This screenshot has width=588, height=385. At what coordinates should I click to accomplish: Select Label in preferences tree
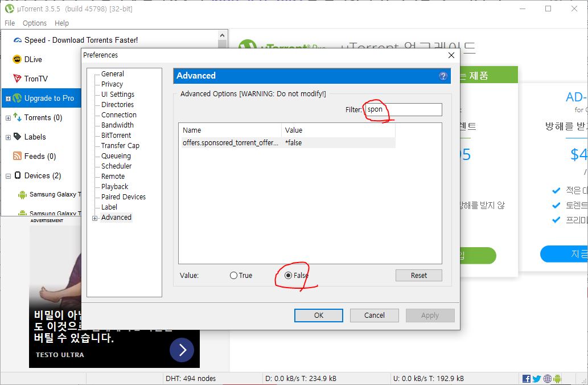[x=109, y=207]
